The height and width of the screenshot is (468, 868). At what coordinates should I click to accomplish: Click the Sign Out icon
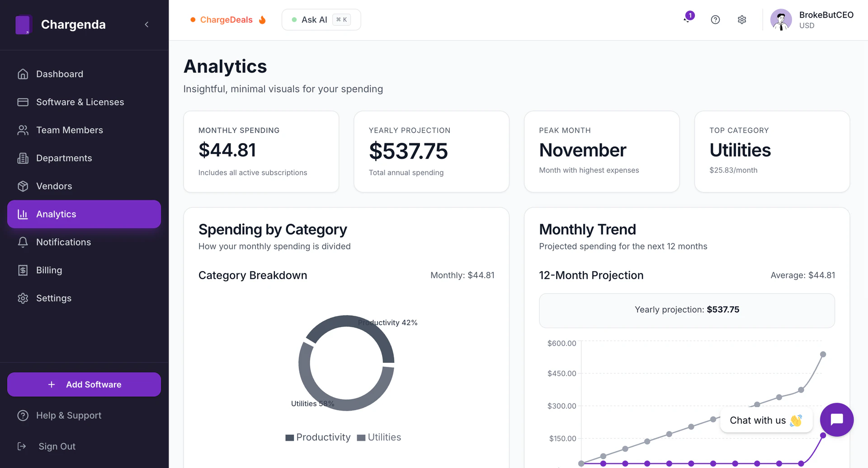coord(22,446)
